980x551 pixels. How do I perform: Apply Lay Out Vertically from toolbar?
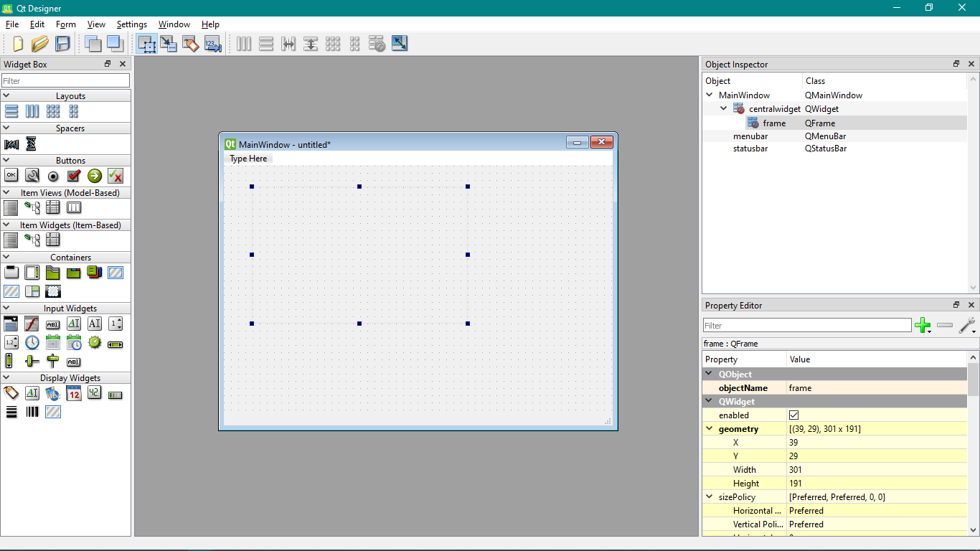tap(266, 44)
